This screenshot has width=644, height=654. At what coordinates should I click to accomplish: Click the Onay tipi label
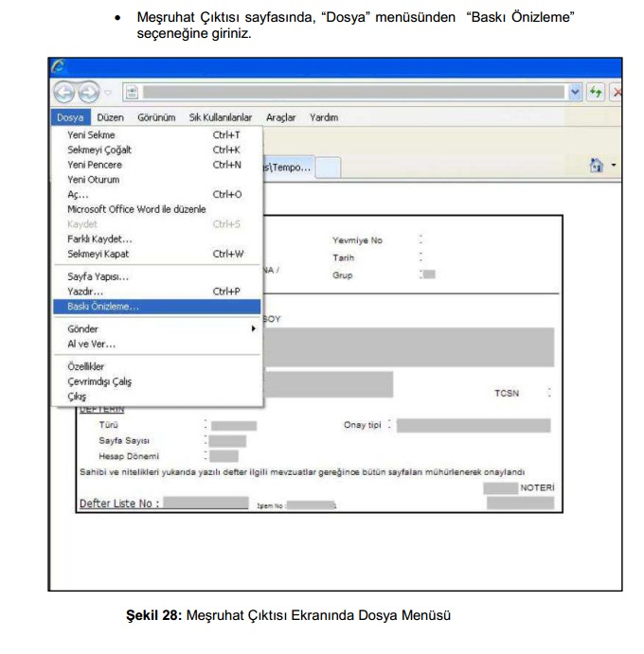[x=363, y=425]
